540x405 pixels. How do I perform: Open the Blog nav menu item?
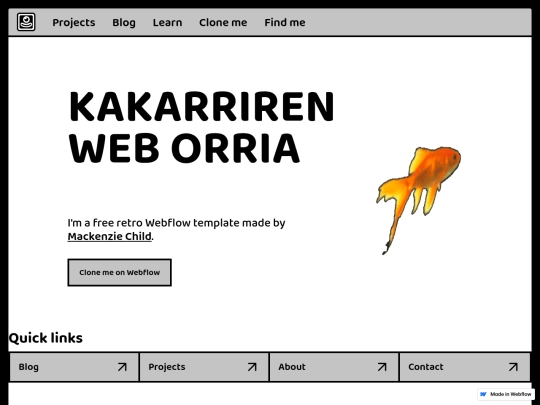124,23
